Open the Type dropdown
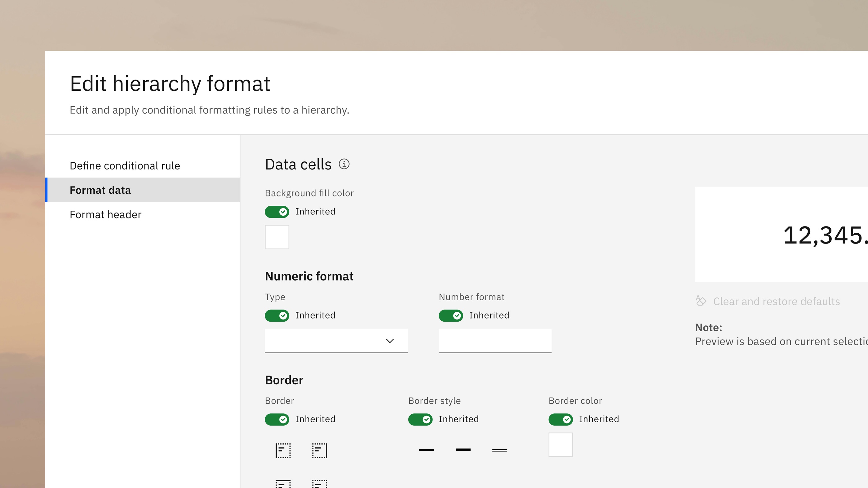Image resolution: width=868 pixels, height=488 pixels. tap(336, 341)
